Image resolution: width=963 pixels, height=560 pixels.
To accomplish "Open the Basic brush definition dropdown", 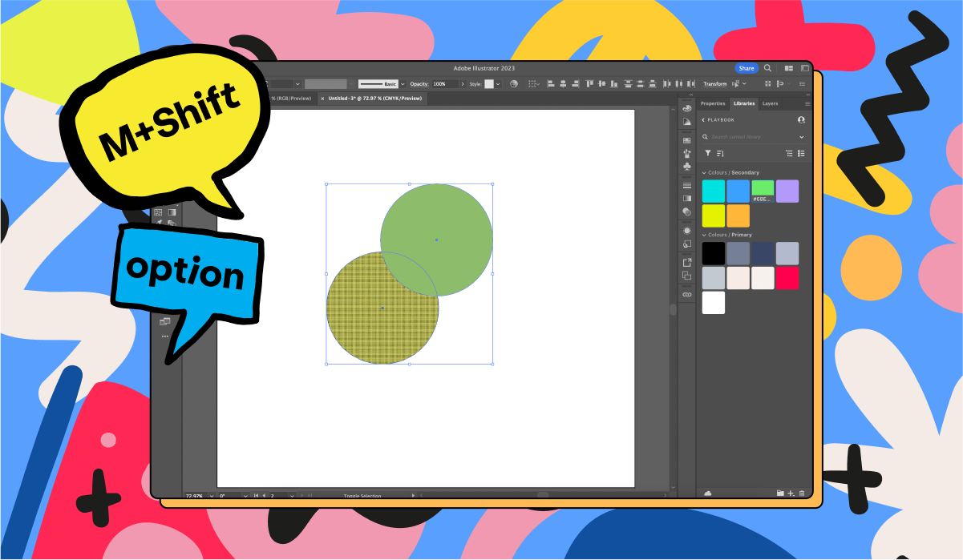I will (403, 83).
